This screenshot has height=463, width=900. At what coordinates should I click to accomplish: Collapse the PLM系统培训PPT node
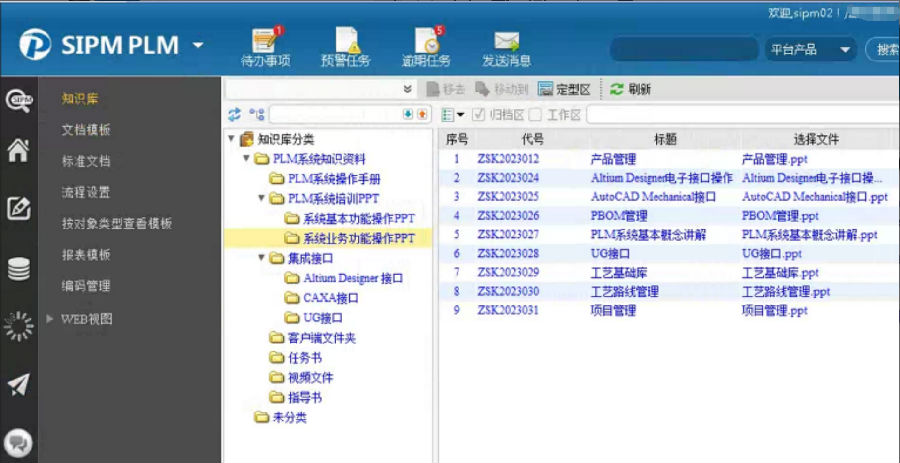[x=261, y=198]
